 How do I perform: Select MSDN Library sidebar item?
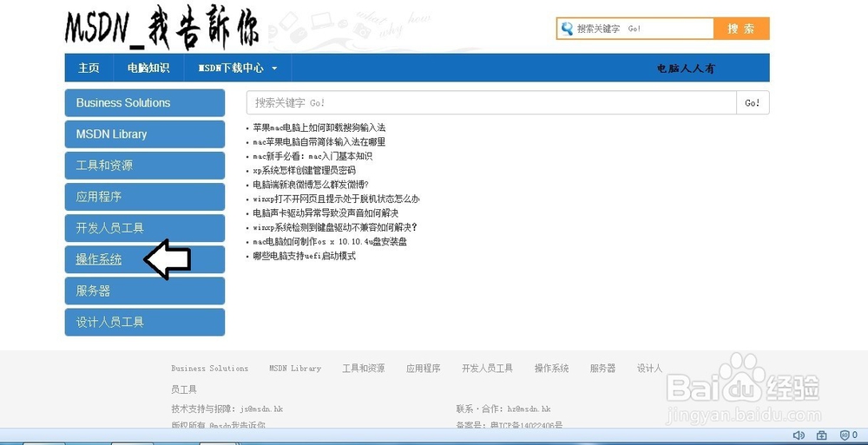coord(144,134)
